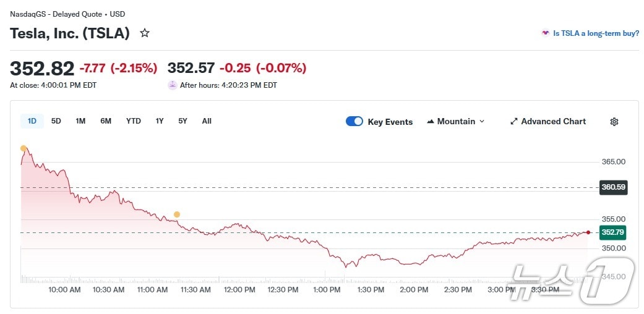Open the Advanced Chart view
The width and height of the screenshot is (644, 314).
click(x=553, y=122)
